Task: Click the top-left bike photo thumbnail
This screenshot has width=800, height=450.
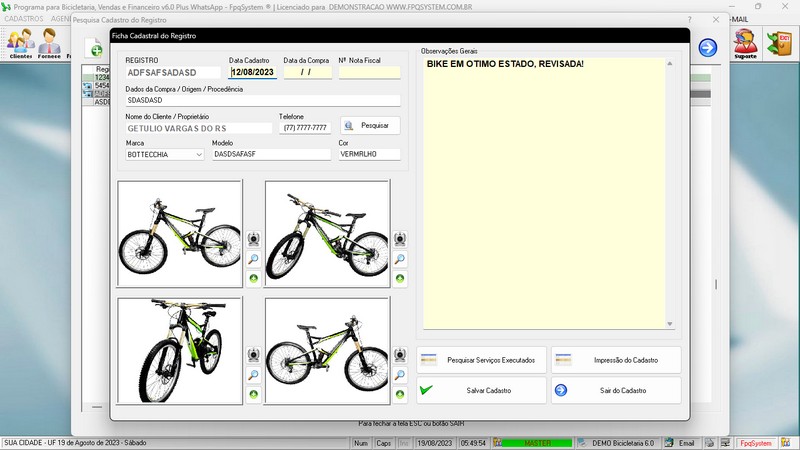Action: [x=180, y=234]
